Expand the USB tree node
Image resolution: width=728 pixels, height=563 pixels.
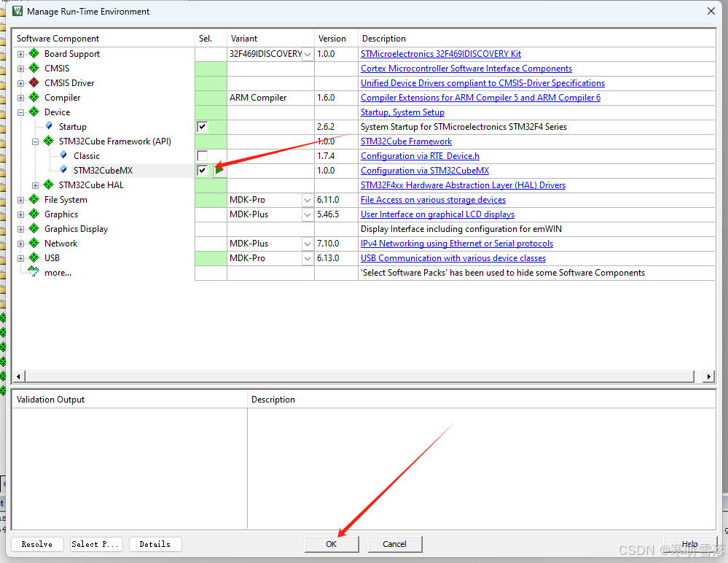20,258
